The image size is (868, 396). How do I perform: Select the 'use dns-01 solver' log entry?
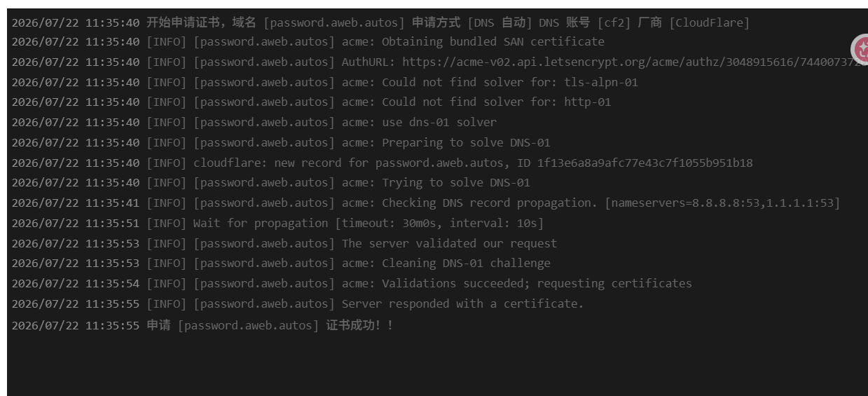point(254,122)
